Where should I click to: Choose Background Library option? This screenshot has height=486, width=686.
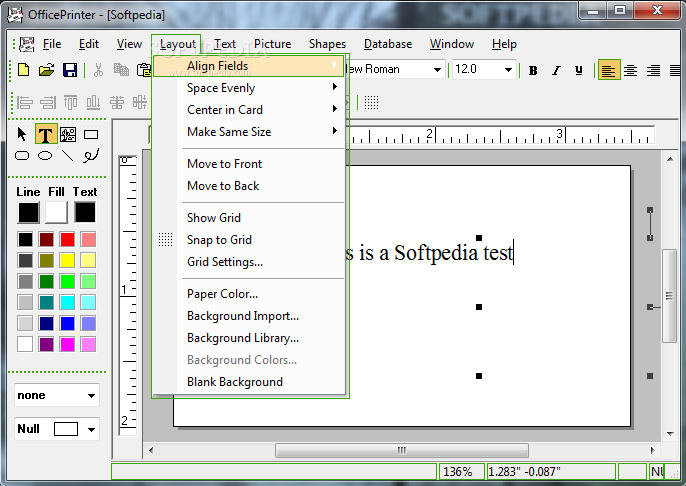click(249, 338)
